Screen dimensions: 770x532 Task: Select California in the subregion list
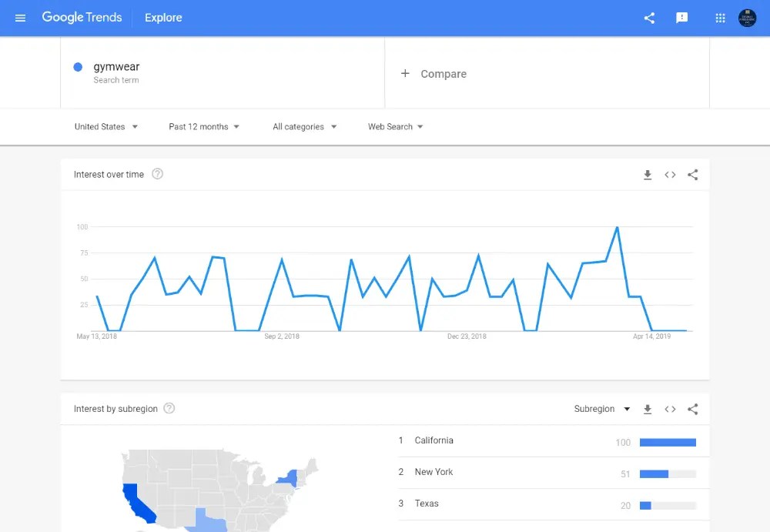pyautogui.click(x=433, y=440)
